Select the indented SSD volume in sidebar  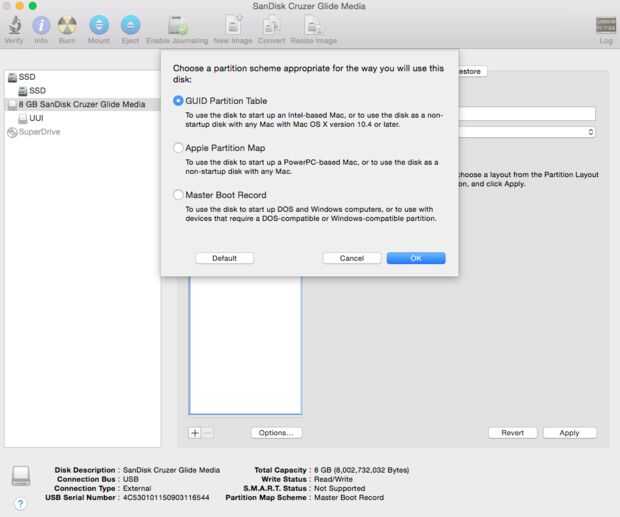(82, 91)
